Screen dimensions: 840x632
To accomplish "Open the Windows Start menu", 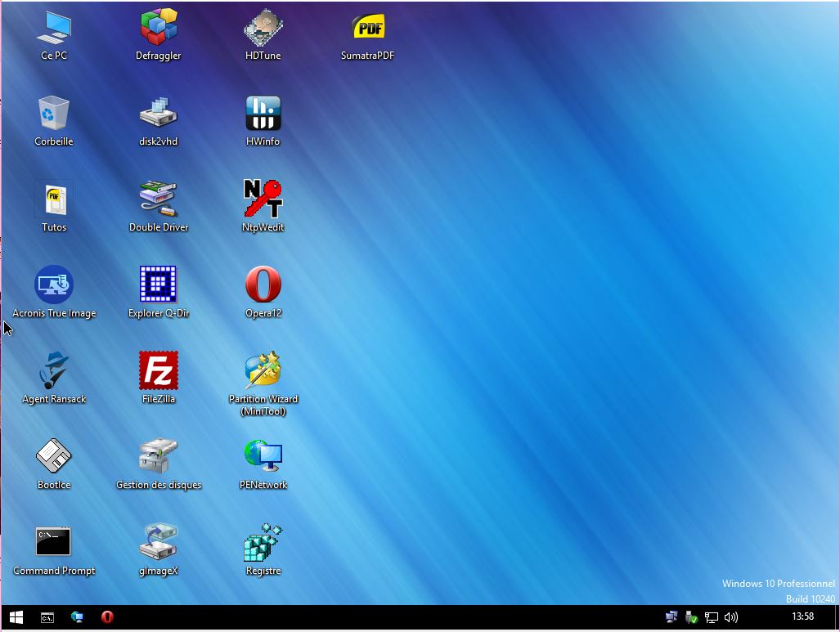I will point(16,617).
